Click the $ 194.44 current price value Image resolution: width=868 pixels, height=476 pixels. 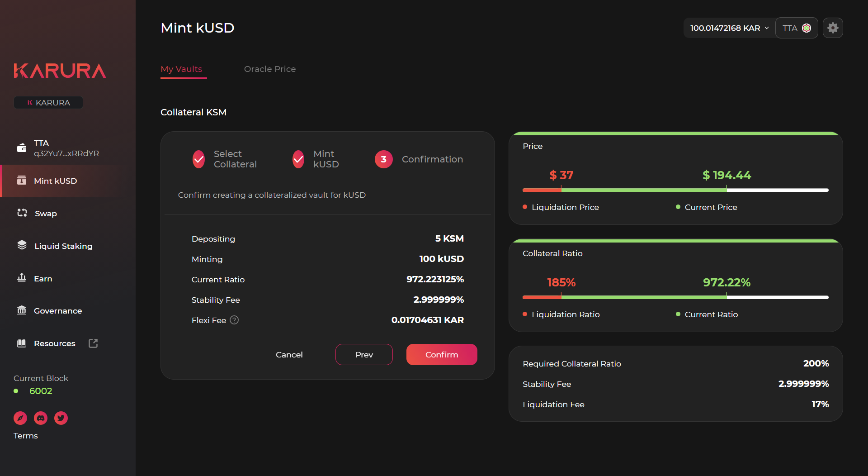tap(726, 175)
